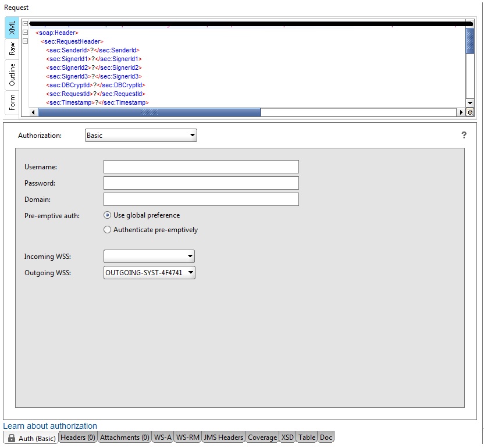
Task: Click the left arrow of the horizontal scrollbar
Action: coord(33,112)
